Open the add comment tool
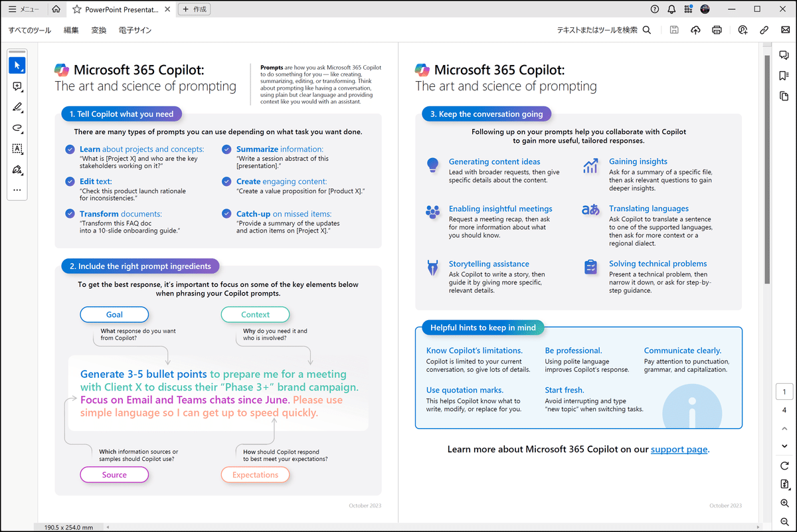The height and width of the screenshot is (532, 797). 17,86
